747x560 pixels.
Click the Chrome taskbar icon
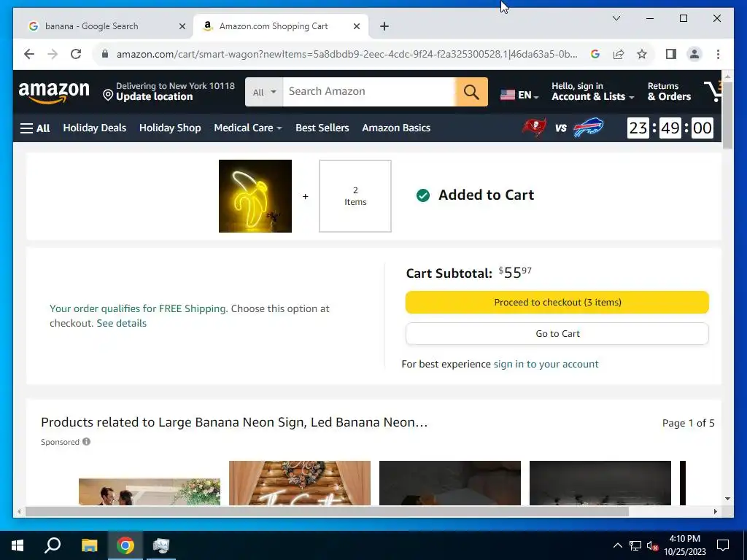[x=125, y=545]
